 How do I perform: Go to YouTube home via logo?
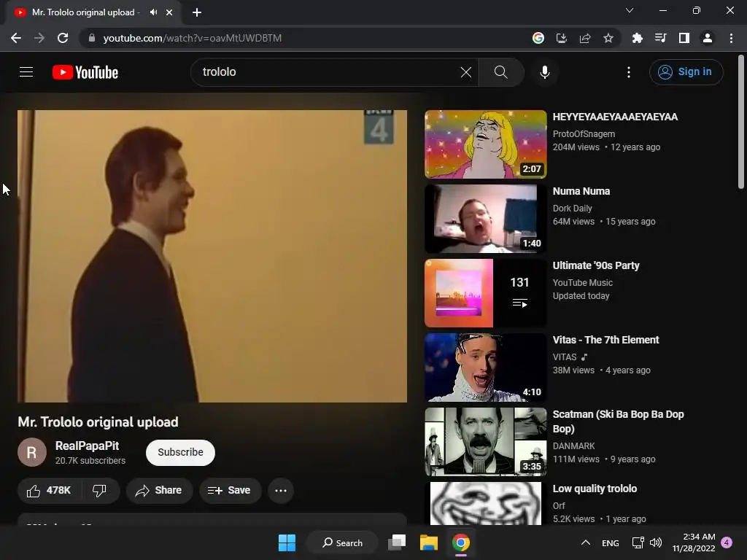[x=85, y=72]
